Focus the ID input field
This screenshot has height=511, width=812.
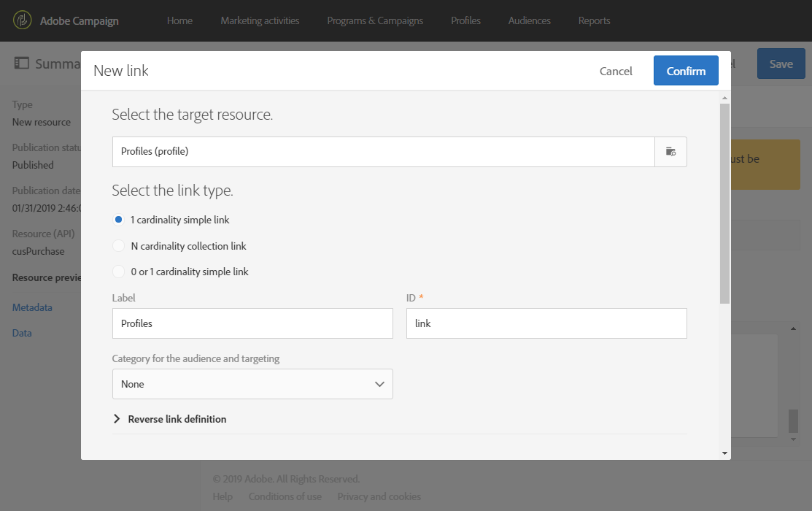click(546, 323)
